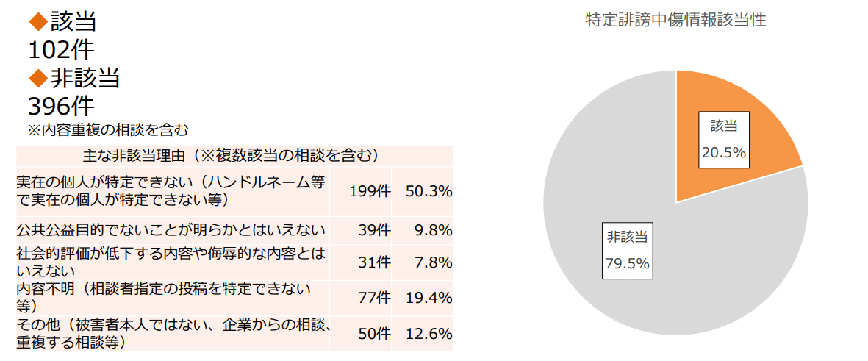Click chart title 特定誹謗中傷情報該当性
868x361 pixels.
click(676, 20)
